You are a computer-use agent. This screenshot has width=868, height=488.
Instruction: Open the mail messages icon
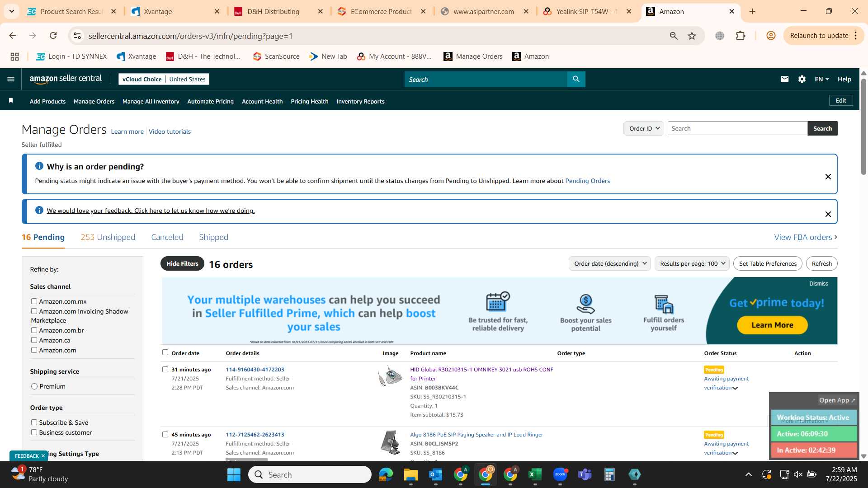785,79
